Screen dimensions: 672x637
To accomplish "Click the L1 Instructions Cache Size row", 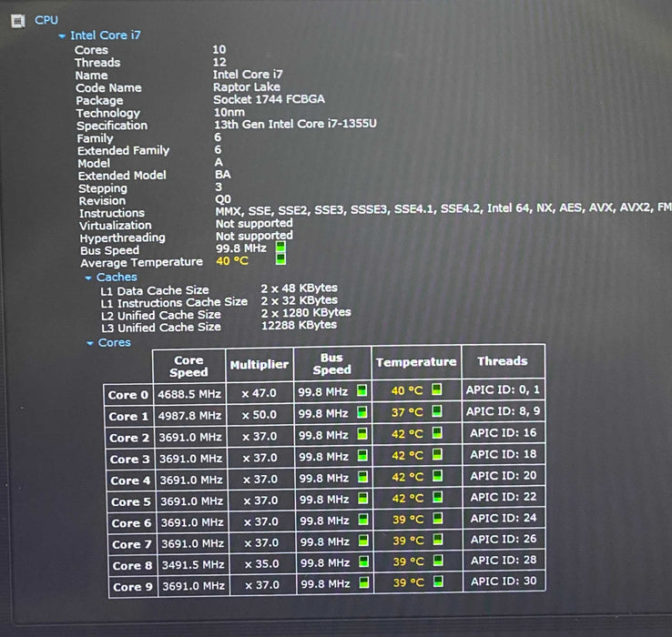I will [219, 301].
